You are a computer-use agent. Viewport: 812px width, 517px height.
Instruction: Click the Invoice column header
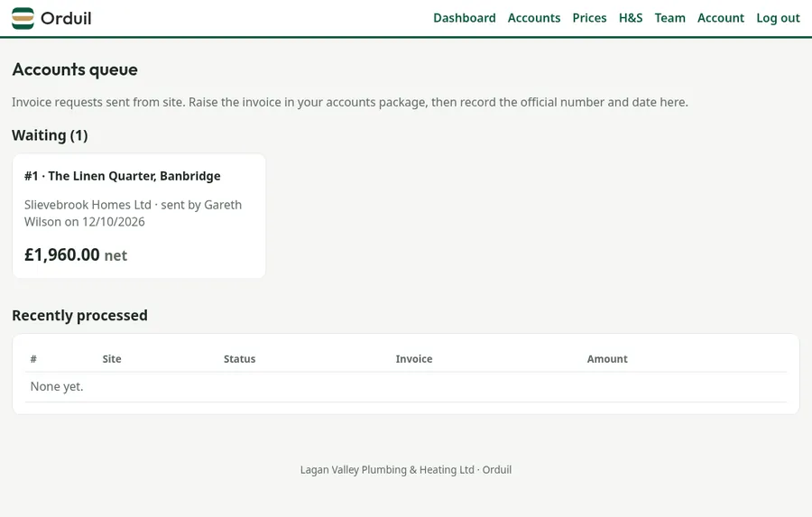[414, 359]
